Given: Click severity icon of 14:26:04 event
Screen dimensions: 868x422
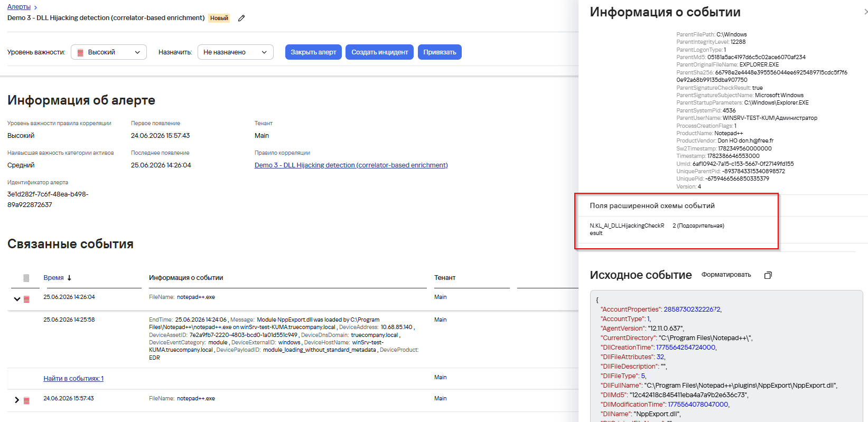Looking at the screenshot, I should point(26,299).
